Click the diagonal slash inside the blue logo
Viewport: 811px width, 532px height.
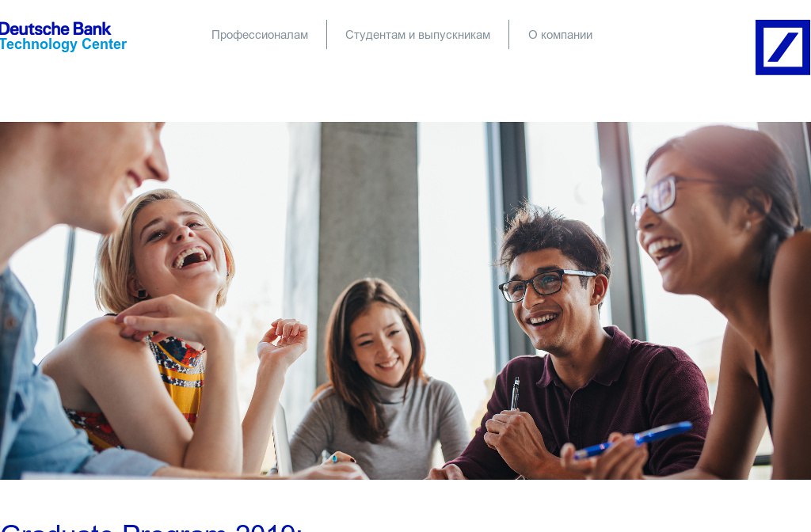[782, 47]
